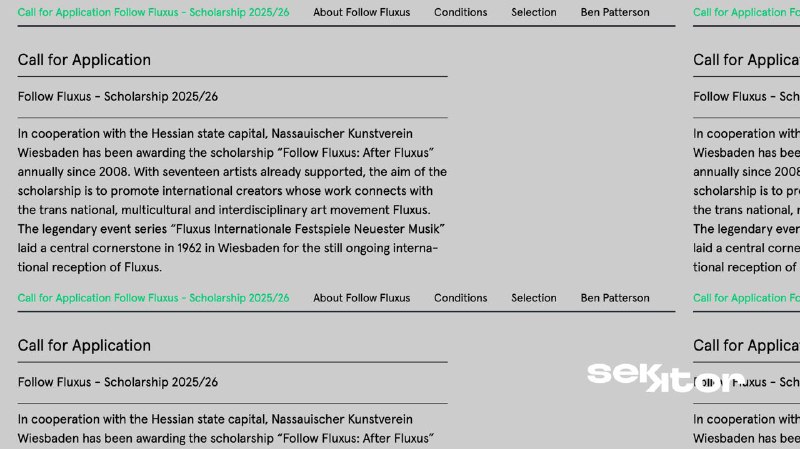Click the lower-left Call for Application heading
This screenshot has width=800, height=449.
(x=84, y=346)
